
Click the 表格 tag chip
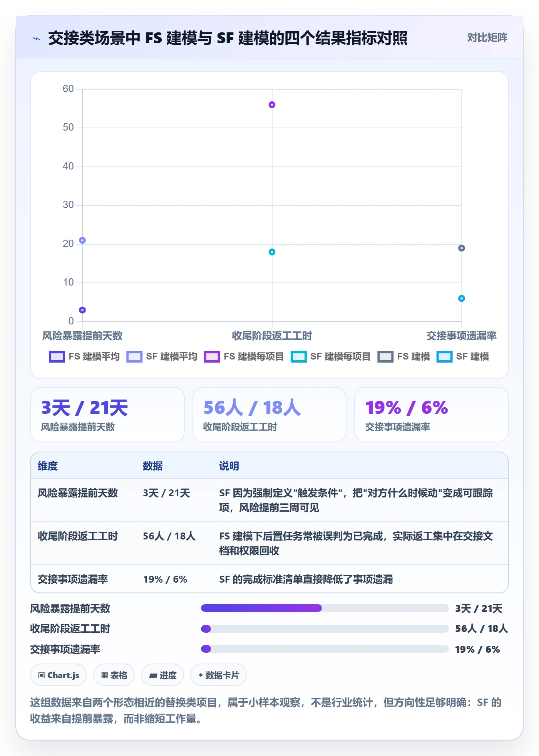[114, 675]
